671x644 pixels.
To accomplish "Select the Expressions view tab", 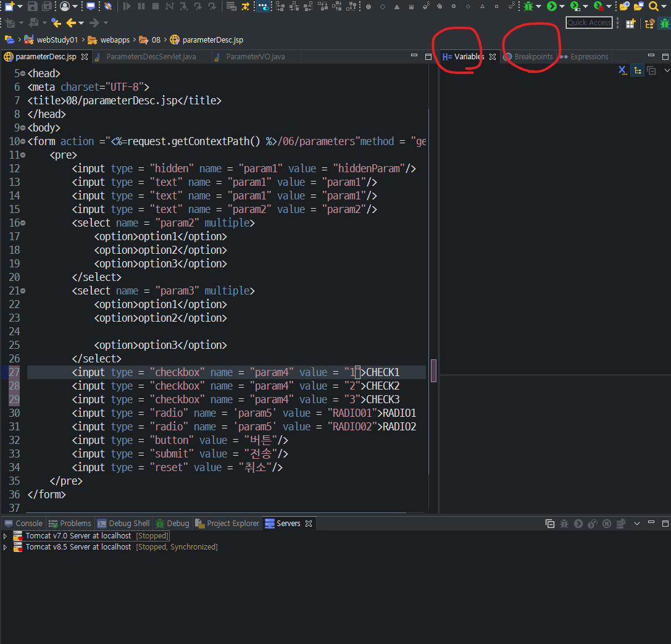I will pyautogui.click(x=584, y=56).
